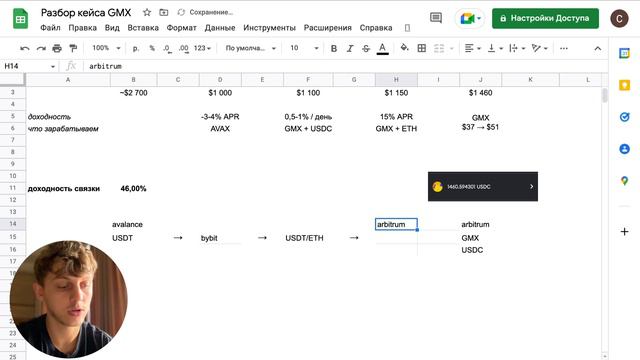640x360 pixels.
Task: Open Contacts side panel
Action: coord(624,149)
